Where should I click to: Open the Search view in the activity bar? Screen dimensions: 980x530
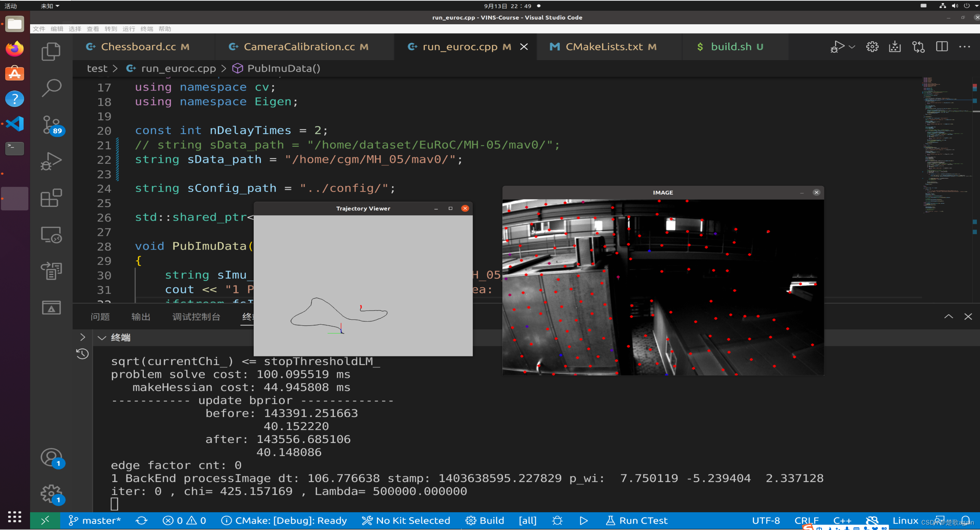tap(51, 88)
